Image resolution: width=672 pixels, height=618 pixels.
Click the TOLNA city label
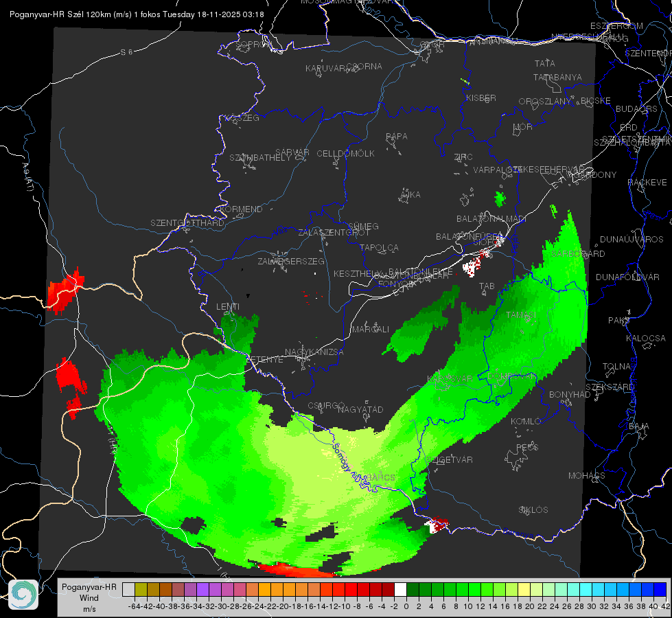tap(616, 367)
